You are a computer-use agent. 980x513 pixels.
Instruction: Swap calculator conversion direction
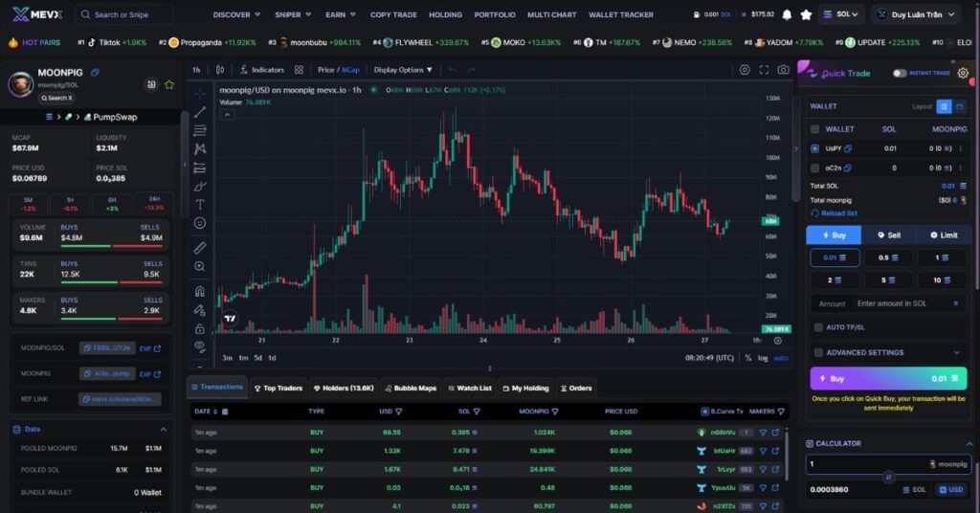point(888,477)
